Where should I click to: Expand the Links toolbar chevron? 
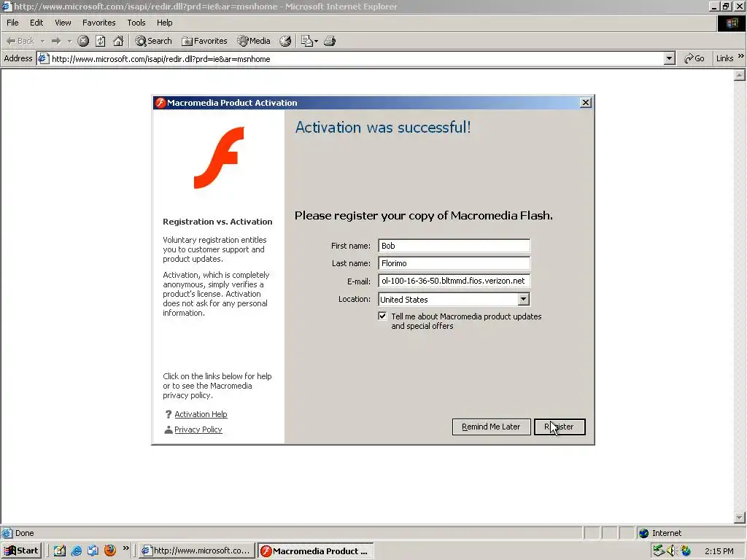point(741,57)
